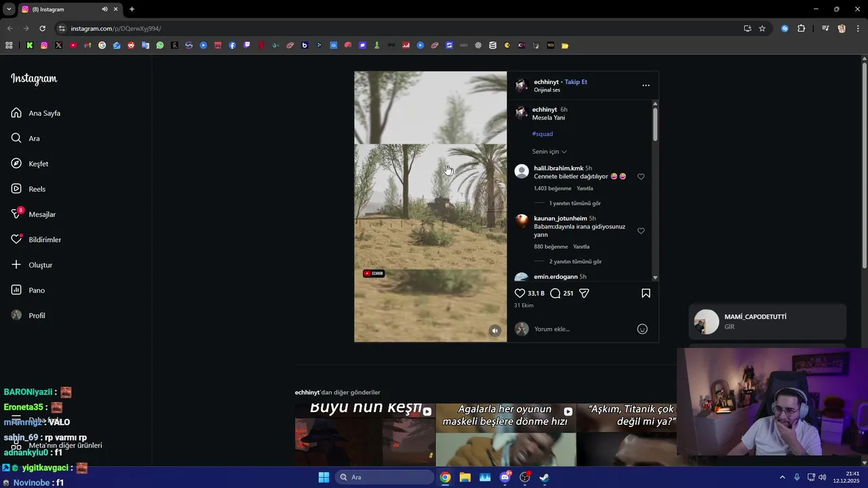Open the X (Twitter) bookmark
Screen dimensions: 868x488
[58, 45]
